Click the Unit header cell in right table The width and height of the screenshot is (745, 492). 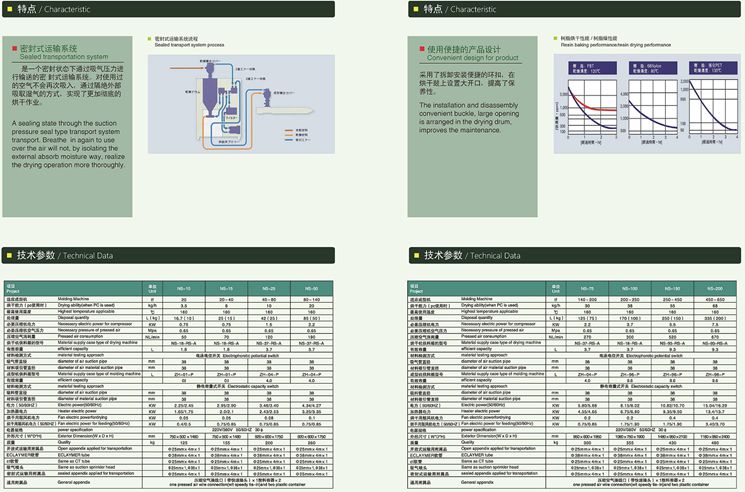555,287
